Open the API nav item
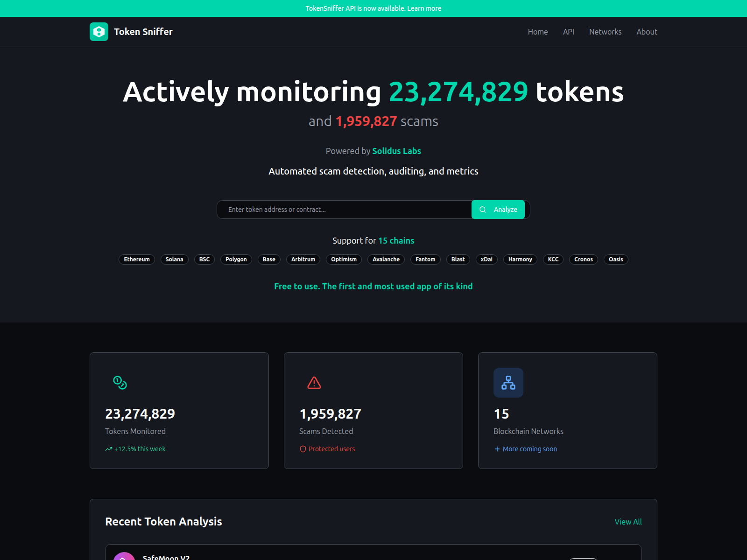The width and height of the screenshot is (747, 560). pos(569,32)
